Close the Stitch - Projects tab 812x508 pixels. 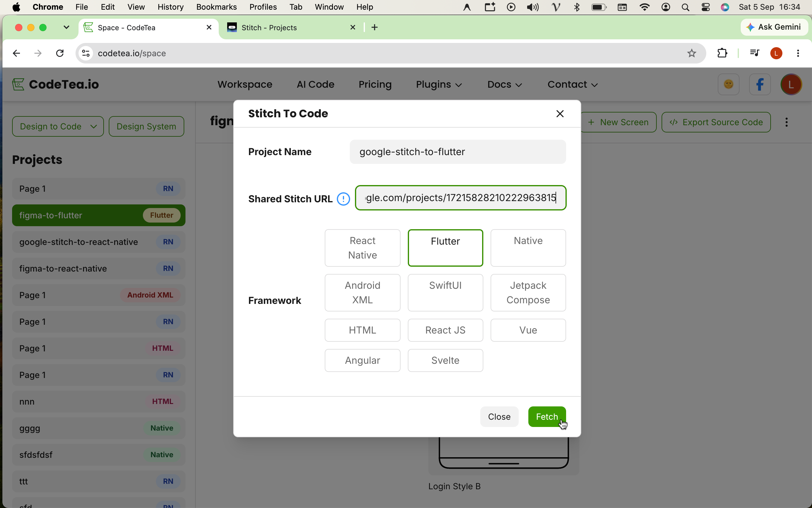pyautogui.click(x=353, y=27)
